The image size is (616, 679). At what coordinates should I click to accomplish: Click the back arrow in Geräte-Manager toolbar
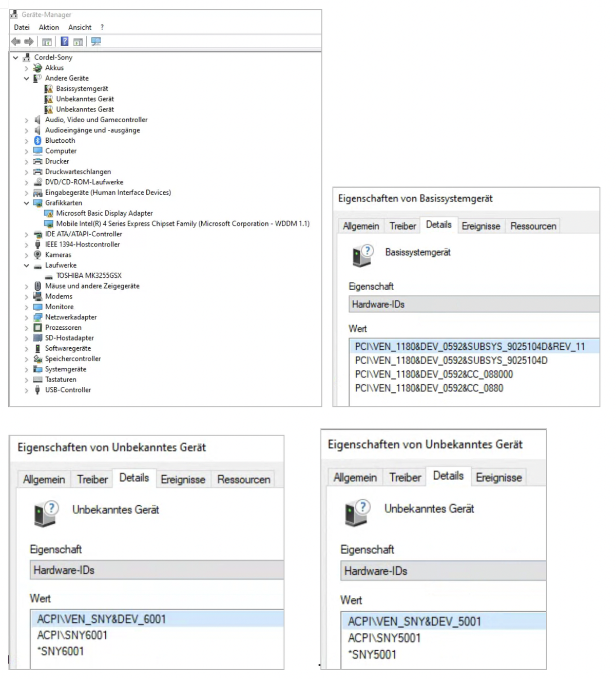tap(16, 42)
